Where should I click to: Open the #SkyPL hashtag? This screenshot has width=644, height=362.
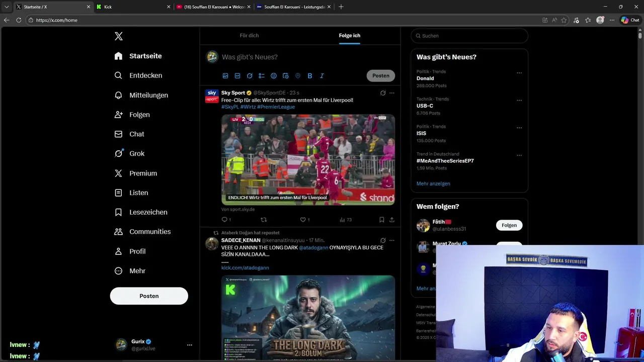(230, 107)
